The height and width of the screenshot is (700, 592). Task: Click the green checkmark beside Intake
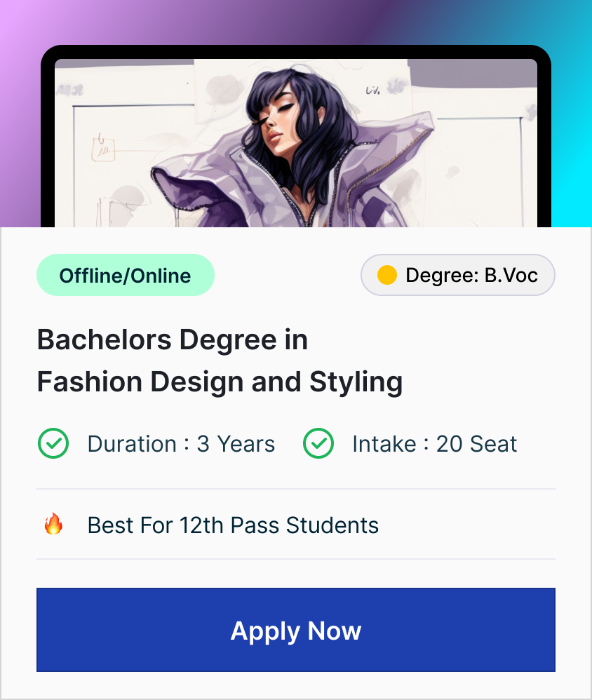[318, 444]
